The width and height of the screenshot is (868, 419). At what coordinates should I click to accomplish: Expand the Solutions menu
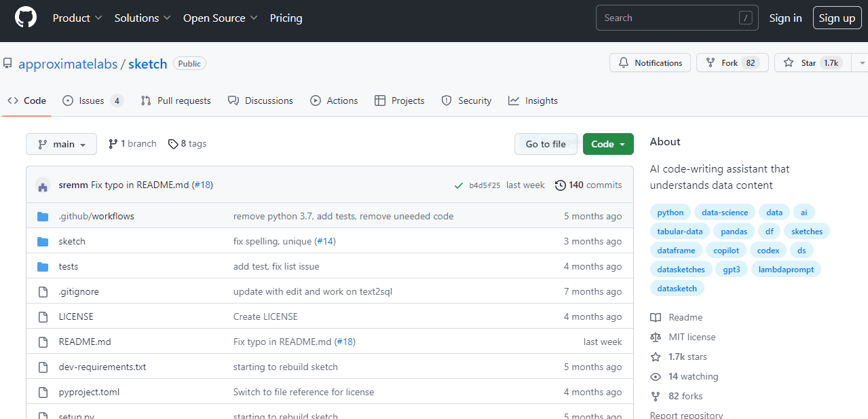(x=143, y=18)
